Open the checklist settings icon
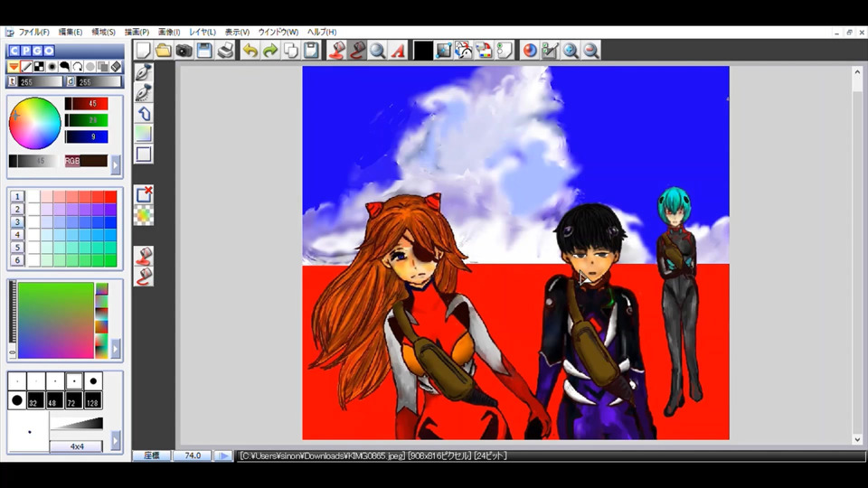 tap(551, 51)
